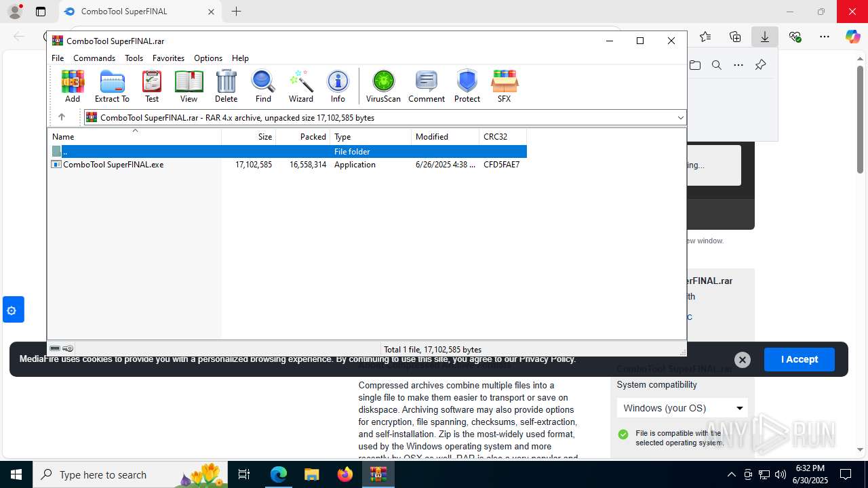
Task: Open the Windows (your OS) compatibility dropdown
Action: pos(682,408)
